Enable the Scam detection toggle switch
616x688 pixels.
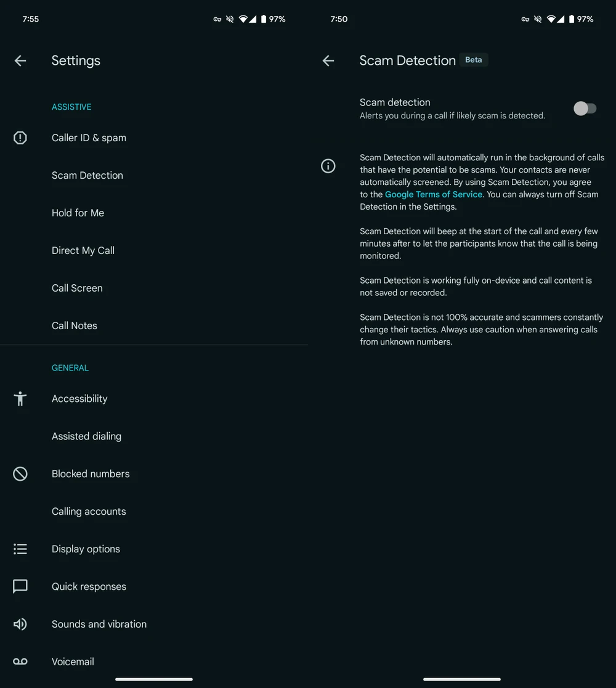point(585,109)
